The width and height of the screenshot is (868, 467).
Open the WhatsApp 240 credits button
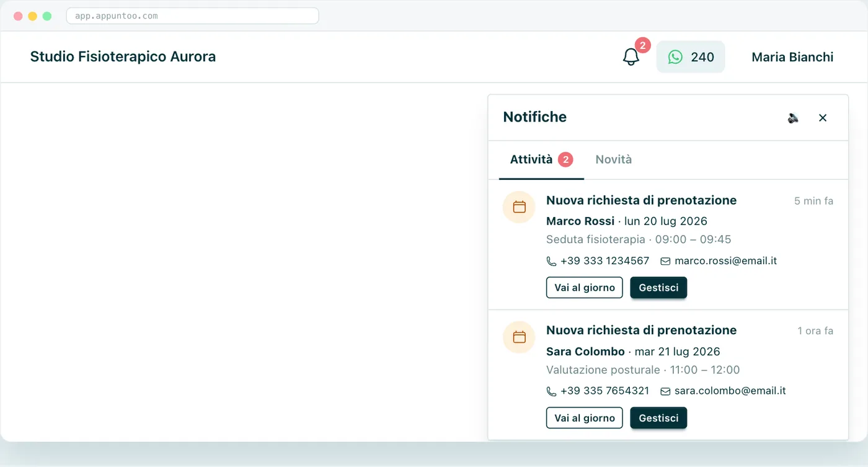pyautogui.click(x=691, y=57)
